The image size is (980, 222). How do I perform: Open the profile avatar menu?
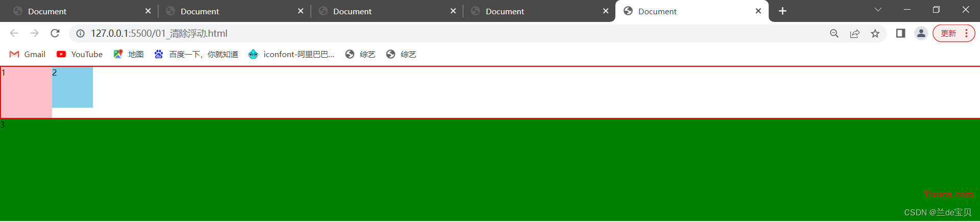[x=921, y=33]
